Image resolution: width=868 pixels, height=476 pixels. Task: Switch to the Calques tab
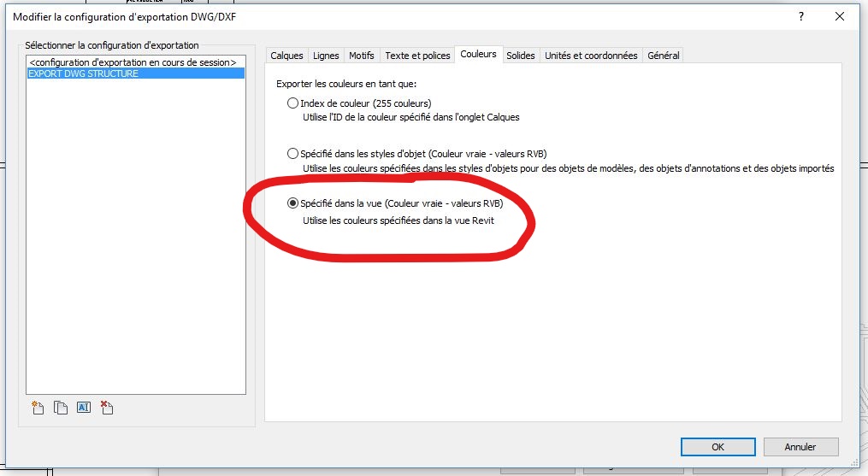click(286, 56)
